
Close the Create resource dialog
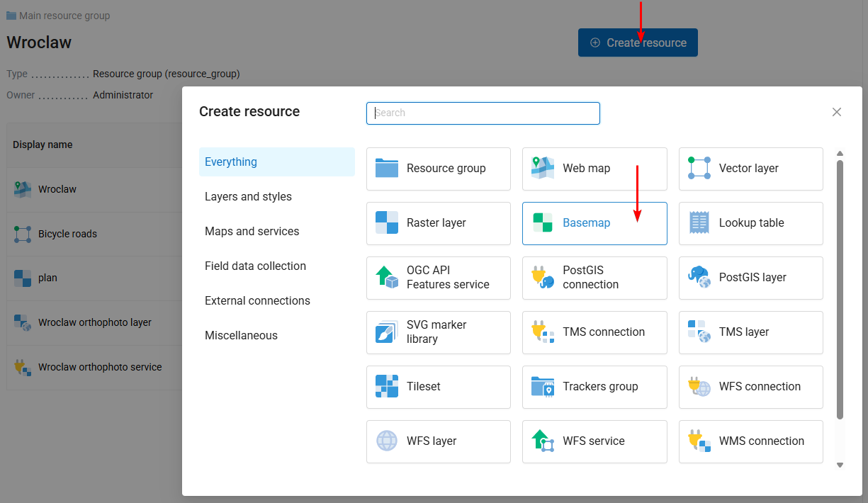click(x=837, y=112)
